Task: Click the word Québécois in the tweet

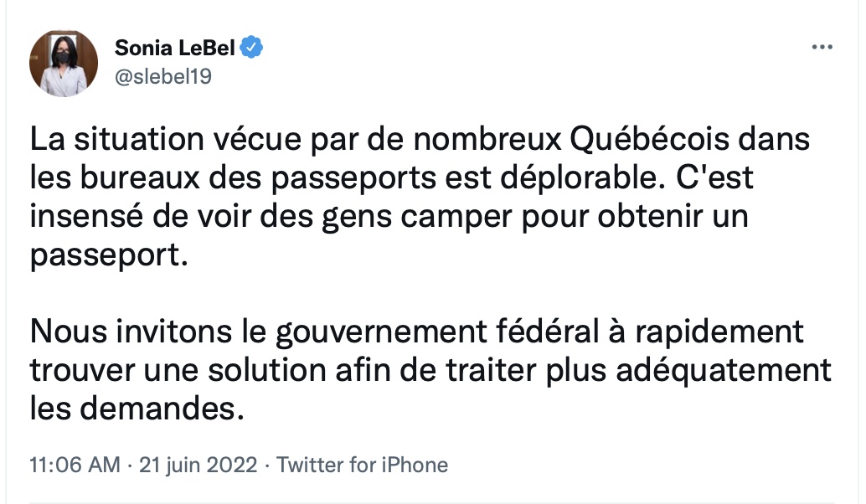Action: point(650,139)
